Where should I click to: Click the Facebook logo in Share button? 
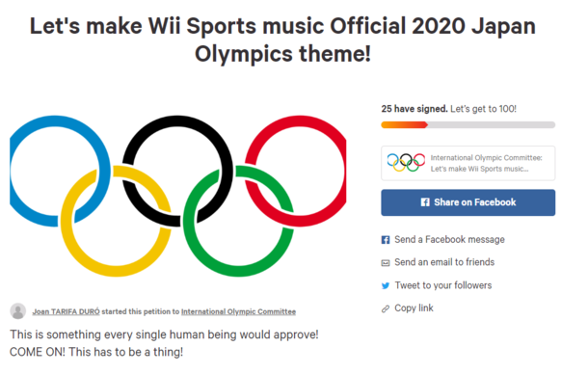(425, 202)
